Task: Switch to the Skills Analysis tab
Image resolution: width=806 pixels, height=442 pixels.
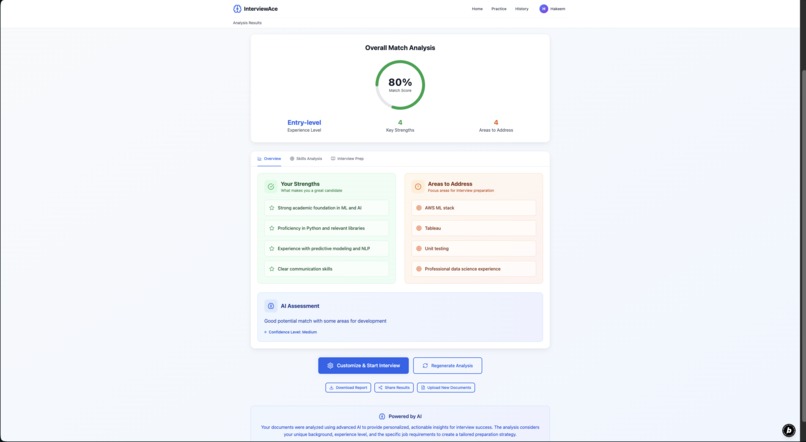Action: (306, 159)
